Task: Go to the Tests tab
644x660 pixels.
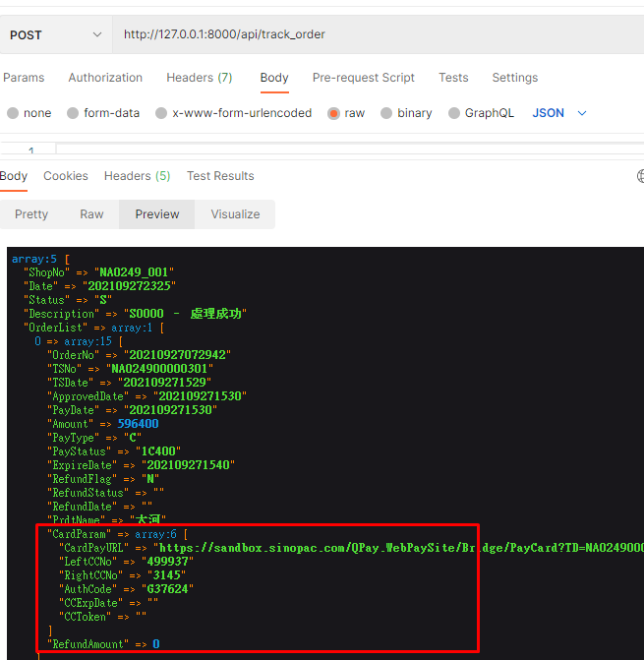Action: (x=453, y=78)
